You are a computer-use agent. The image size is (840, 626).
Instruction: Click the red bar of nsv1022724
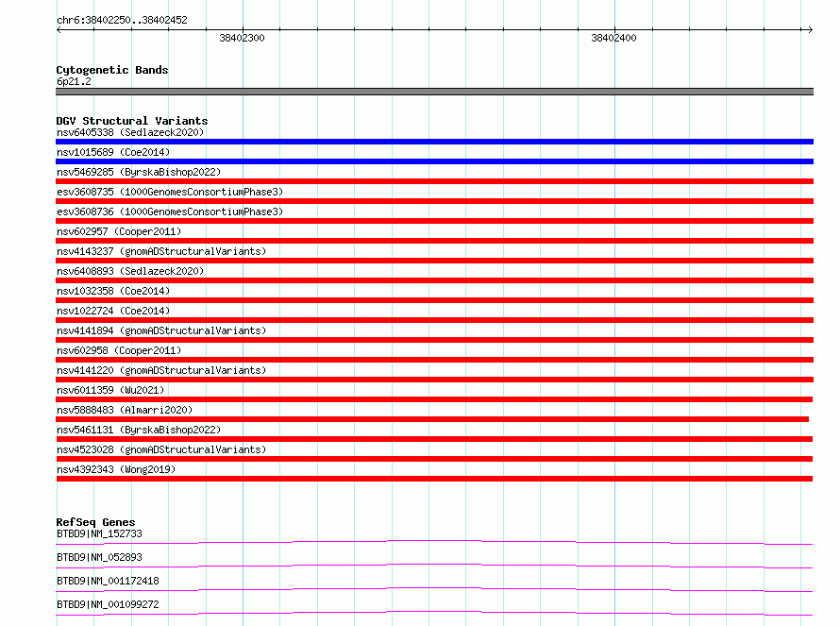coord(434,320)
